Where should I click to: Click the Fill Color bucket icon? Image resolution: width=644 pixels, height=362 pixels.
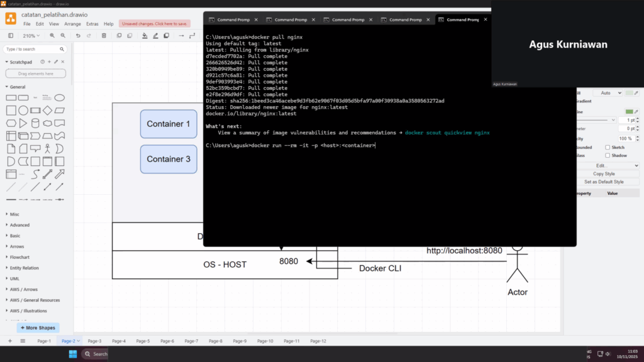coord(145,36)
